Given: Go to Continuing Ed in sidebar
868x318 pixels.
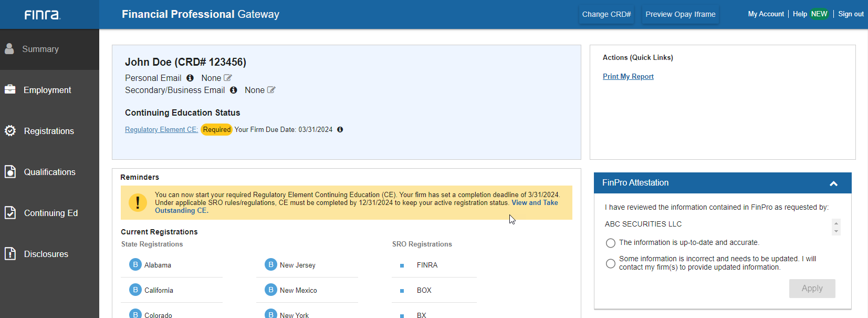Looking at the screenshot, I should (x=50, y=213).
